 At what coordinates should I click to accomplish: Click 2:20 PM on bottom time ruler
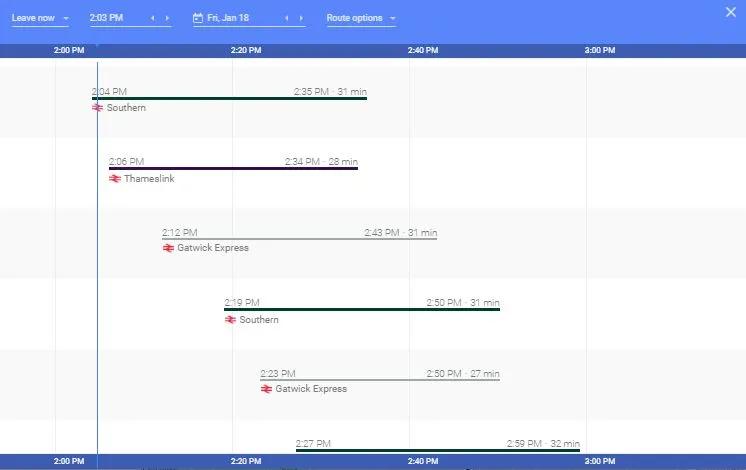click(x=246, y=461)
